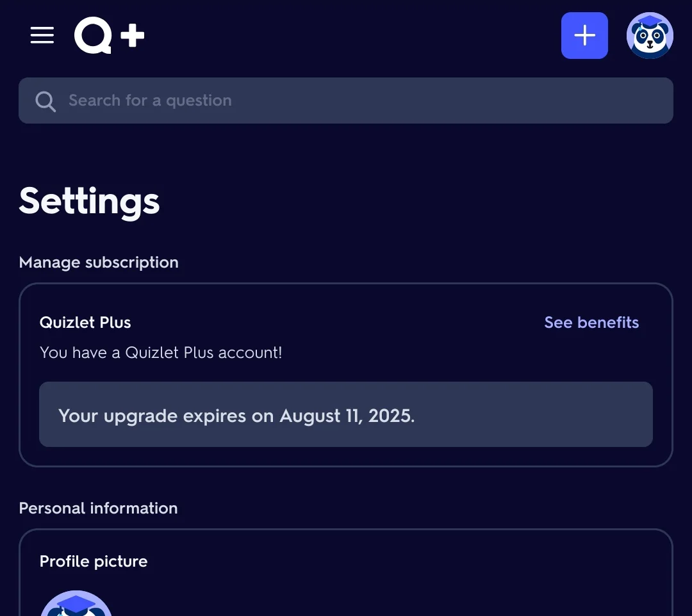Select the panda profile picture thumbnail
Screen dimensions: 692x616
pyautogui.click(x=76, y=603)
